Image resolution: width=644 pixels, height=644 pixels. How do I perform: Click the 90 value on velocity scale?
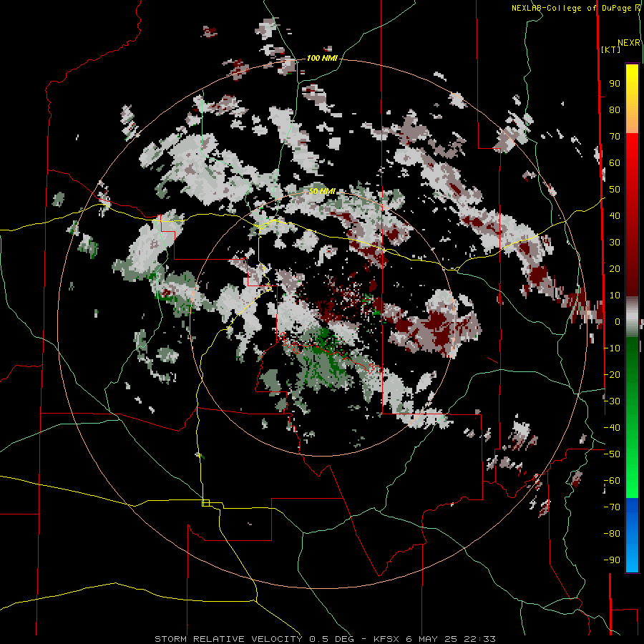click(x=615, y=84)
